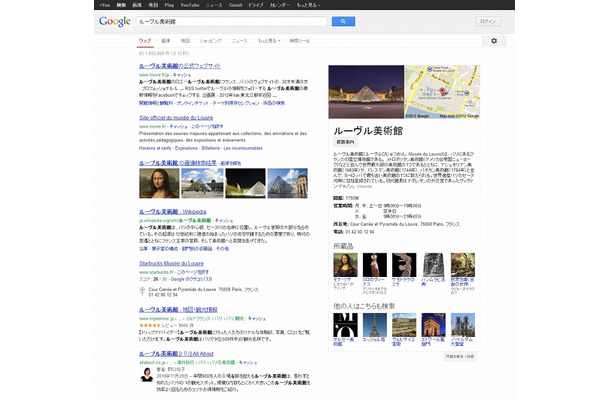Switch to the 地図 tab below search box

point(185,41)
